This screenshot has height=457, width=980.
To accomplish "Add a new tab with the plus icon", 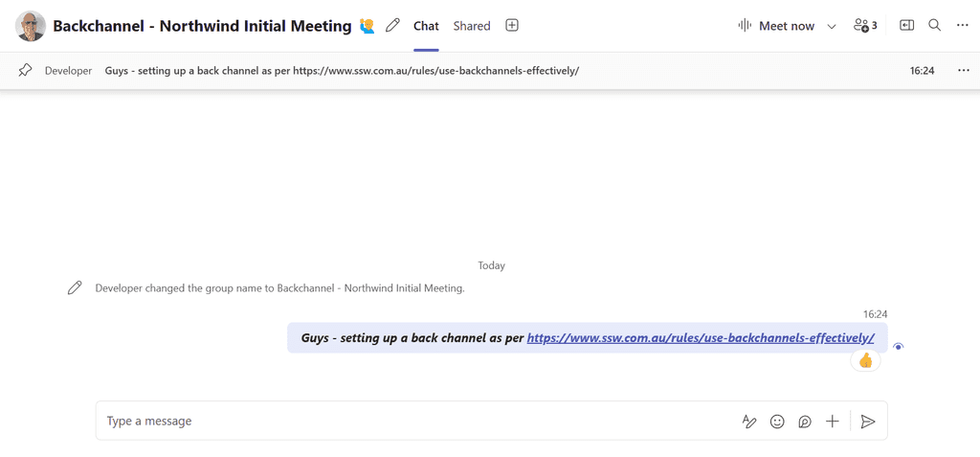I will coord(512,26).
